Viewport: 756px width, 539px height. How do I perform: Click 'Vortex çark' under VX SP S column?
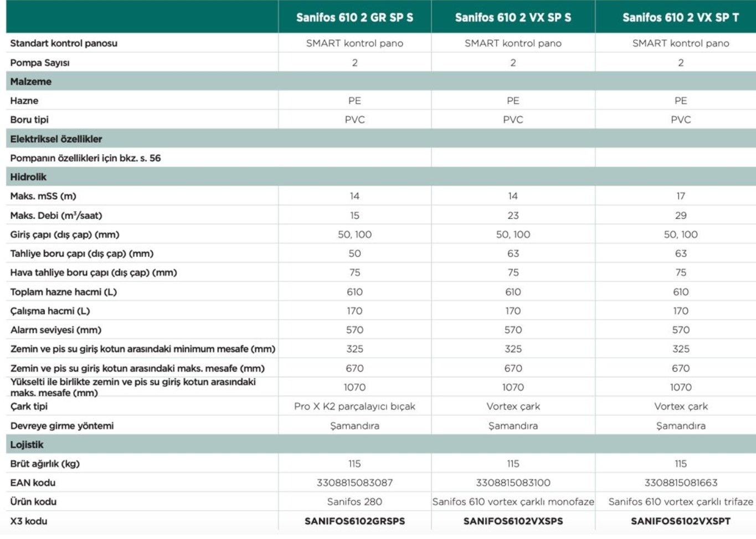tap(513, 407)
